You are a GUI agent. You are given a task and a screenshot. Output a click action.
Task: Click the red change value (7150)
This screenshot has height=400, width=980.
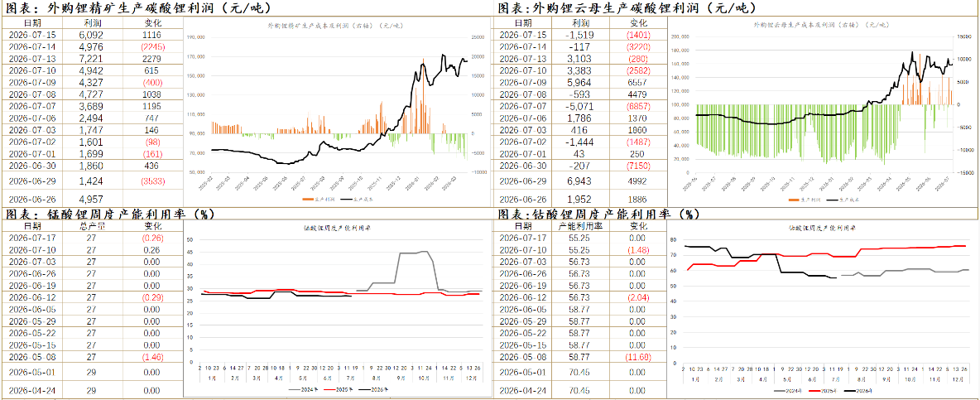coord(638,165)
